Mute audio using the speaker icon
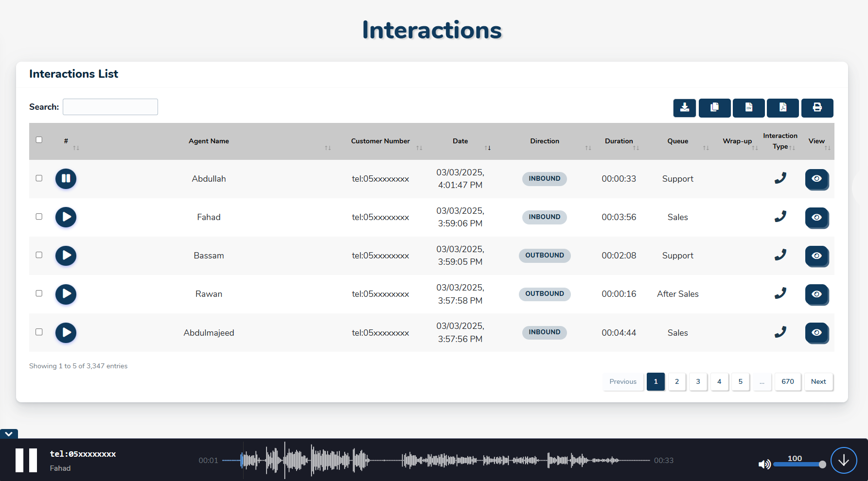 [x=764, y=464]
